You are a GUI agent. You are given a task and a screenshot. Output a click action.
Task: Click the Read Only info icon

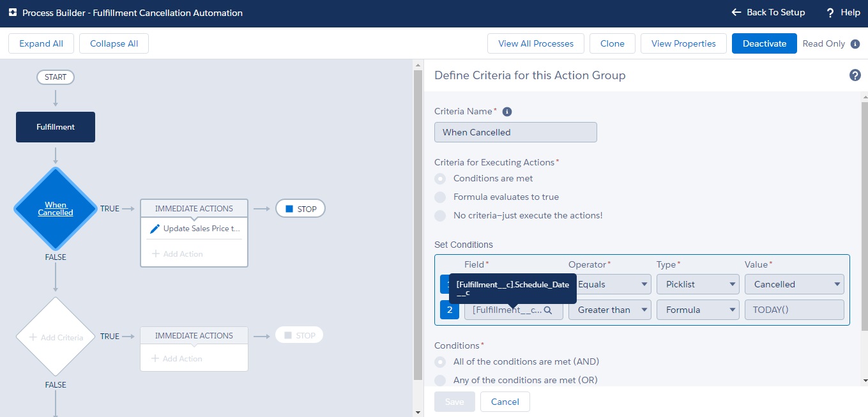click(856, 44)
